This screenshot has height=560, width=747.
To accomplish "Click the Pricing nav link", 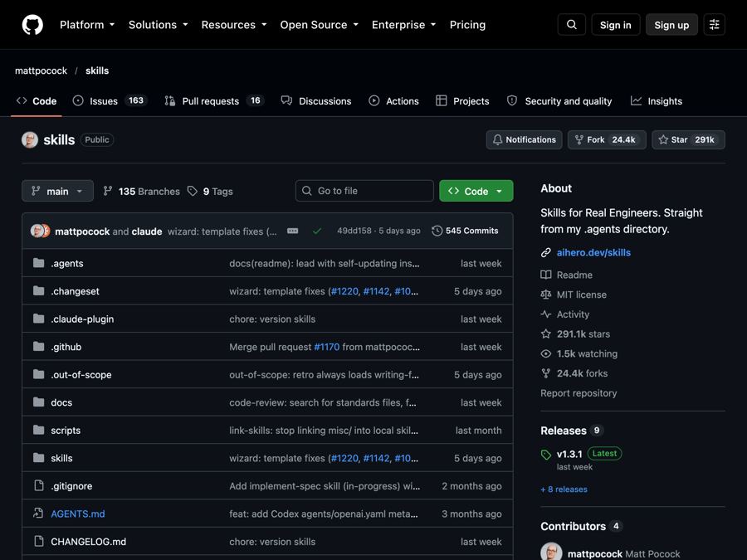I will point(467,25).
